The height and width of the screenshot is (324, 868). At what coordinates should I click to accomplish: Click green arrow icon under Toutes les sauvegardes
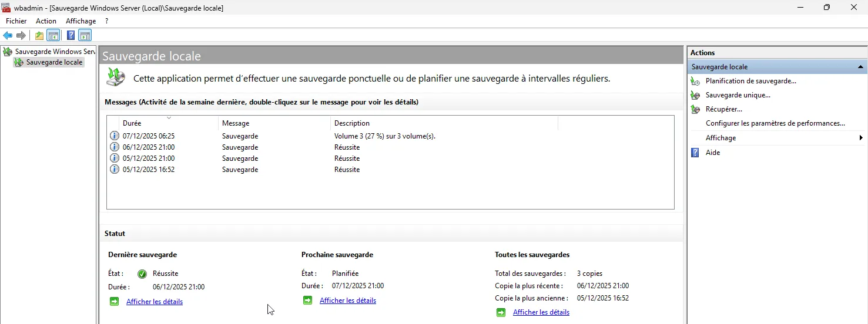point(501,312)
